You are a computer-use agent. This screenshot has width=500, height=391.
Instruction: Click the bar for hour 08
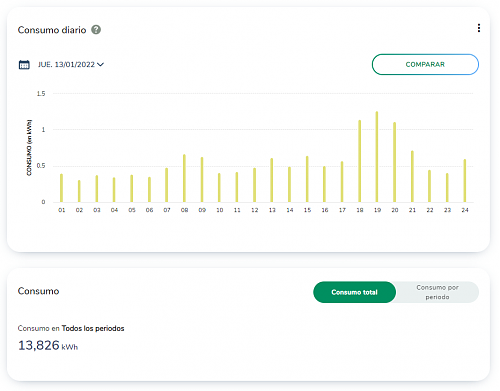coord(184,178)
